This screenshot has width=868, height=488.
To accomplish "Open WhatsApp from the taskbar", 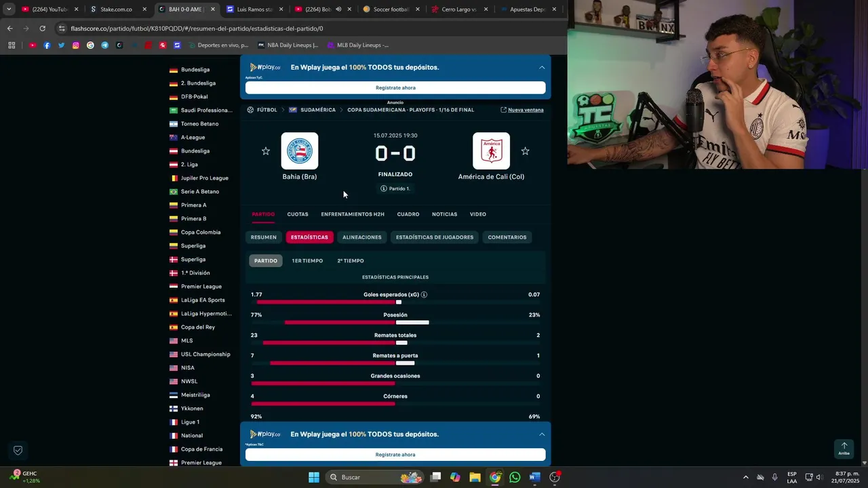I will [515, 477].
